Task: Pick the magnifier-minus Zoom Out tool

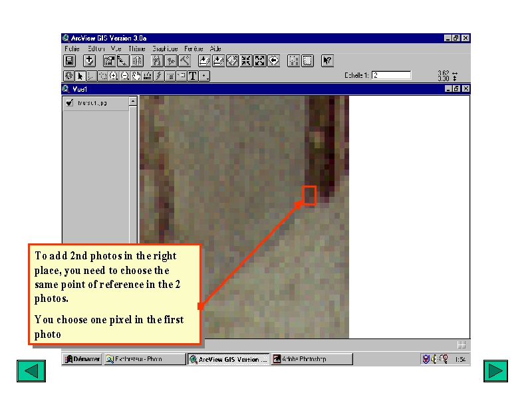Action: click(x=125, y=76)
